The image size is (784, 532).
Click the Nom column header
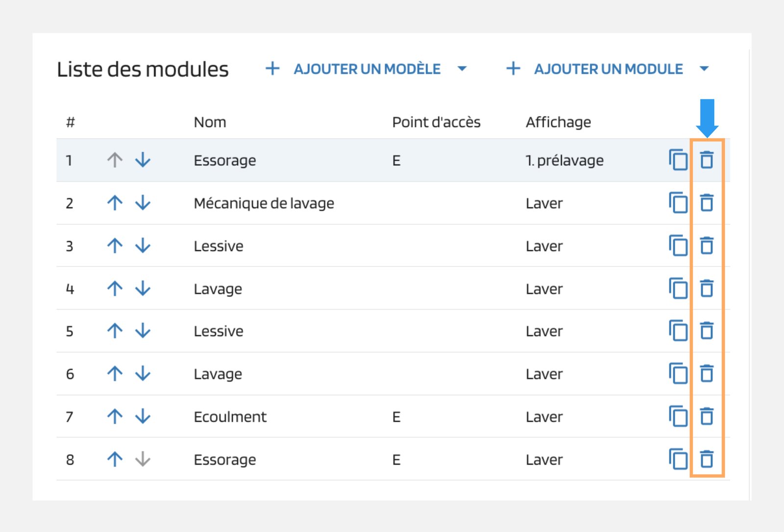(x=210, y=122)
